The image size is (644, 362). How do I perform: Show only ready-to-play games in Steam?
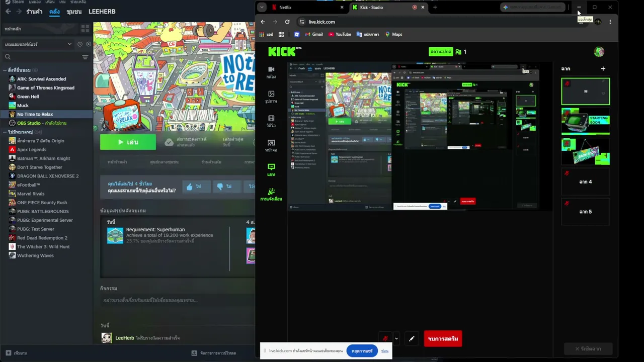tap(89, 44)
